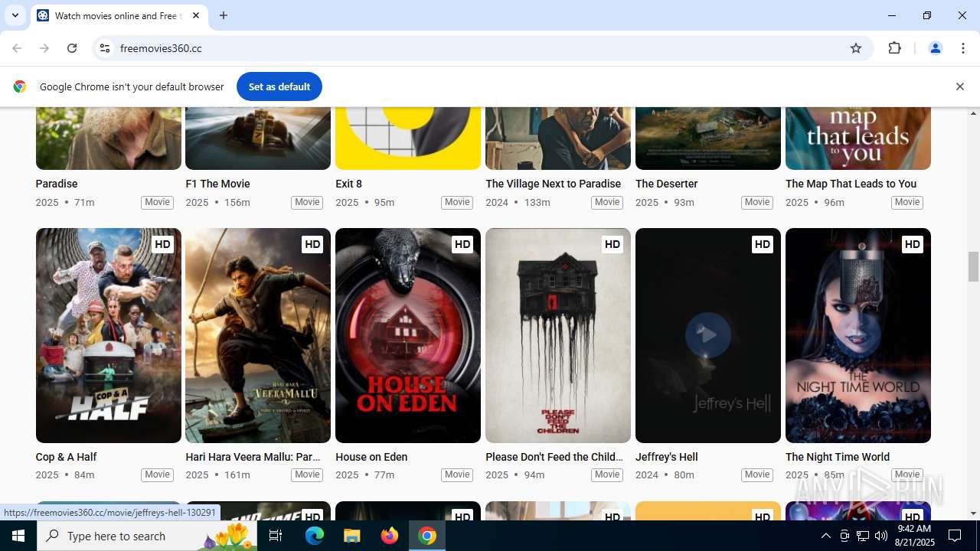This screenshot has height=551, width=980.
Task: Launch Firefox from taskbar
Action: 390,536
